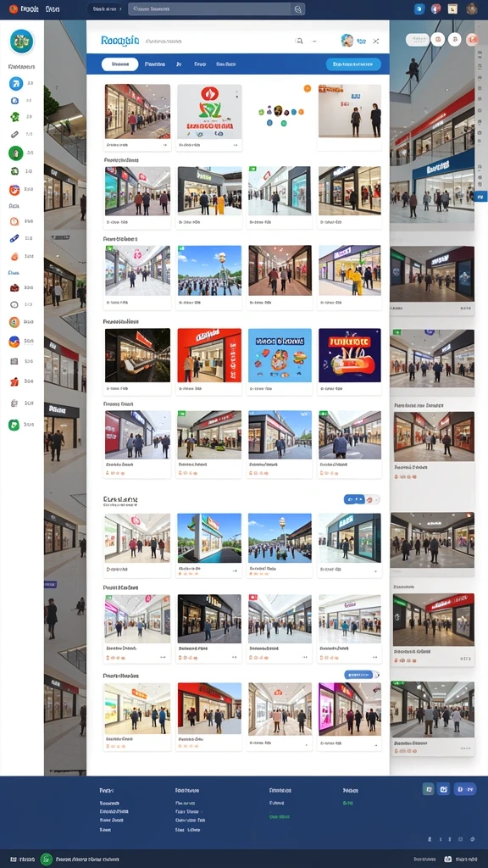Screen dimensions: 488x868
Task: Select the grid table icon in sidebar
Action: pyautogui.click(x=14, y=361)
